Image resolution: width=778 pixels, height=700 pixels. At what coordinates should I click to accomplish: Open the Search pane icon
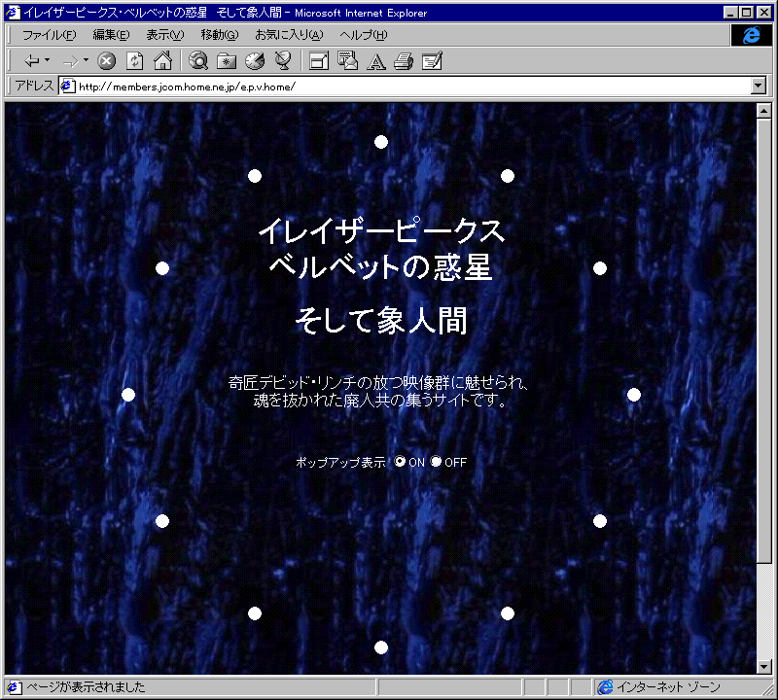pyautogui.click(x=198, y=61)
